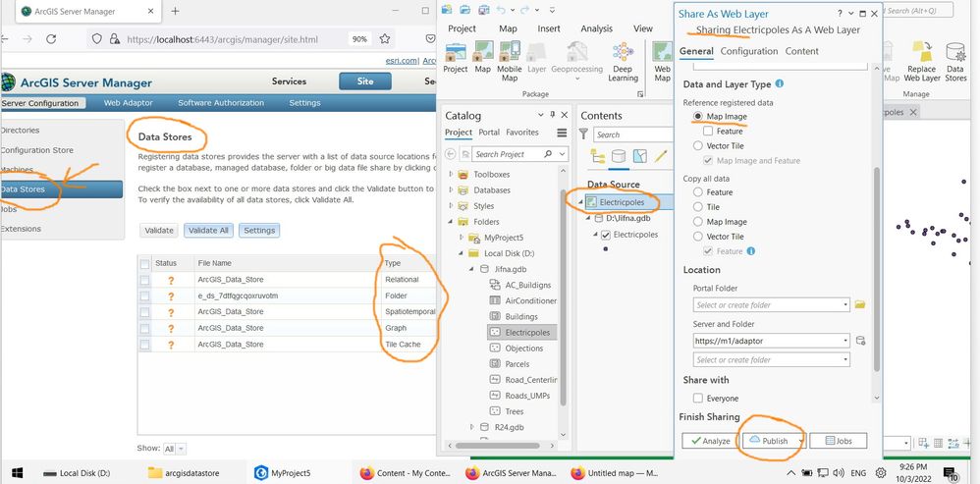Click the help question mark in Share pane
Screen dimensions: 980x484
840,14
